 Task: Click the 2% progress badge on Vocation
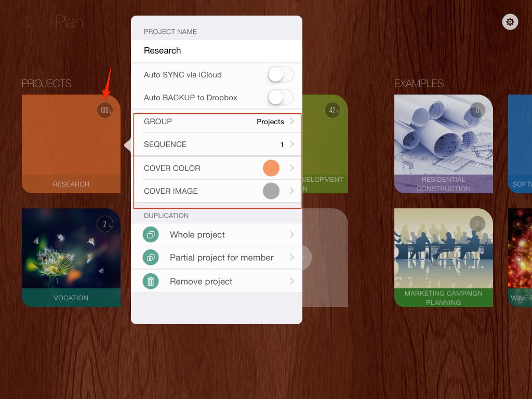tap(105, 224)
